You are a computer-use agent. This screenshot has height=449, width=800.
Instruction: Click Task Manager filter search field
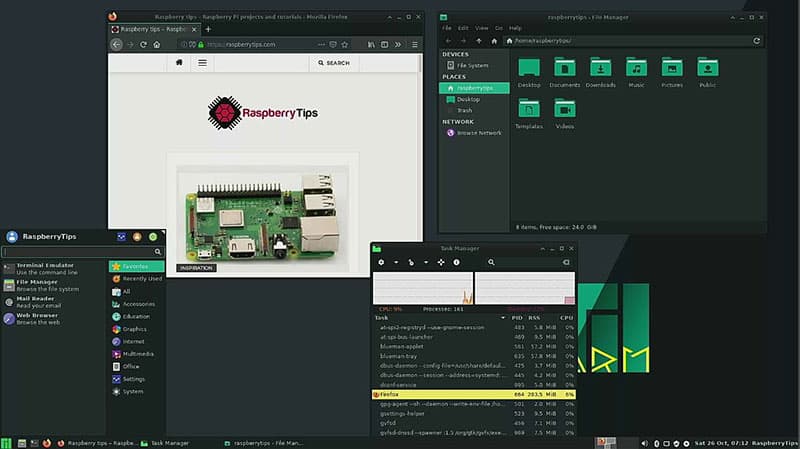coord(528,262)
